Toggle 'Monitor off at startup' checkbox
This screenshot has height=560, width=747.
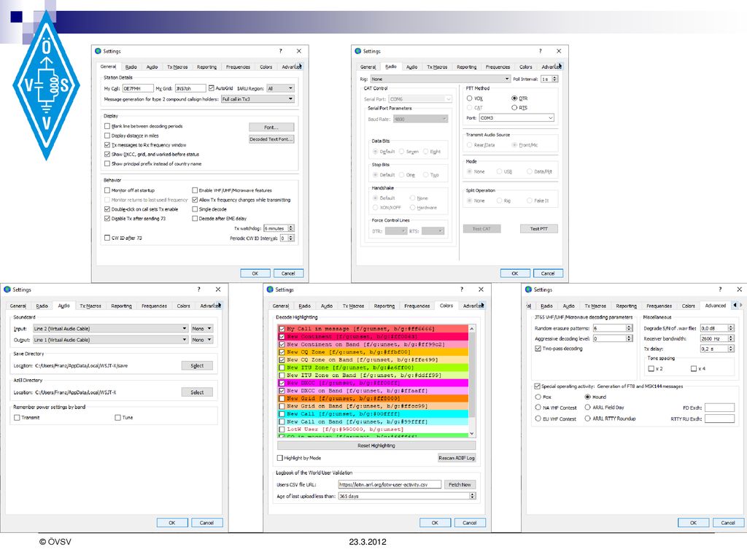[x=107, y=190]
